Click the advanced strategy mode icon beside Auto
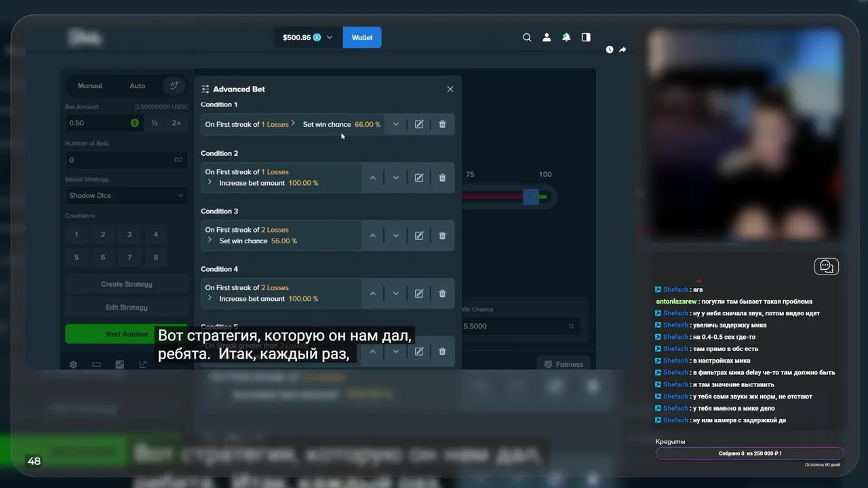 click(174, 85)
